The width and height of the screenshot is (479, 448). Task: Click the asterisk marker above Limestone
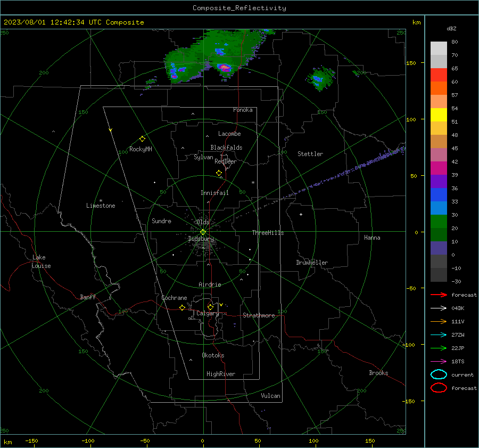(101, 201)
